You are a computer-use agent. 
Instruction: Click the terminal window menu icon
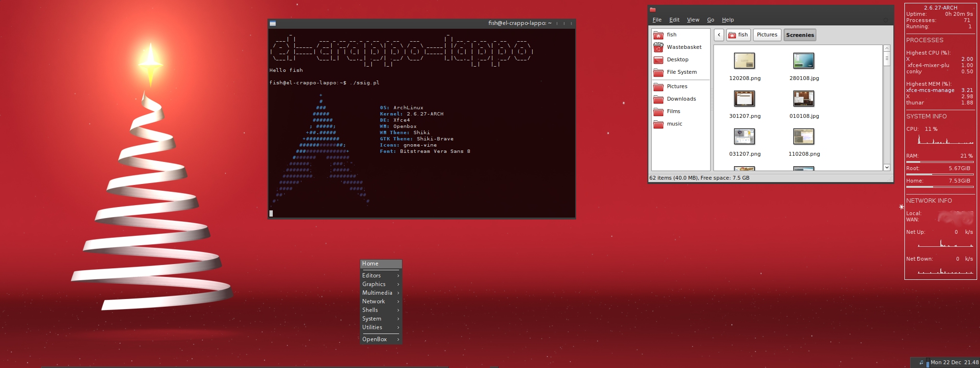(273, 23)
